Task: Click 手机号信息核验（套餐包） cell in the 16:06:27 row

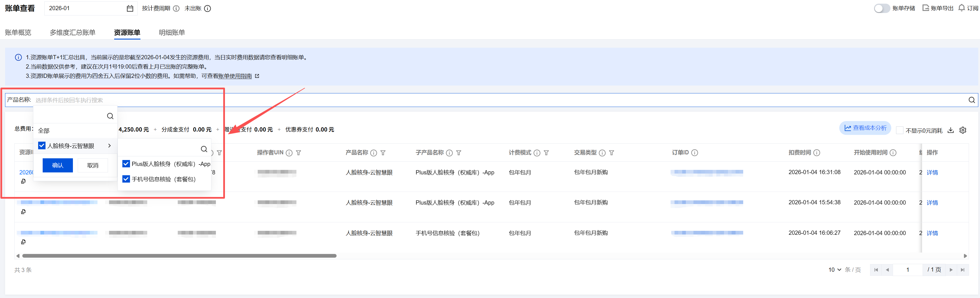Action: (447, 233)
